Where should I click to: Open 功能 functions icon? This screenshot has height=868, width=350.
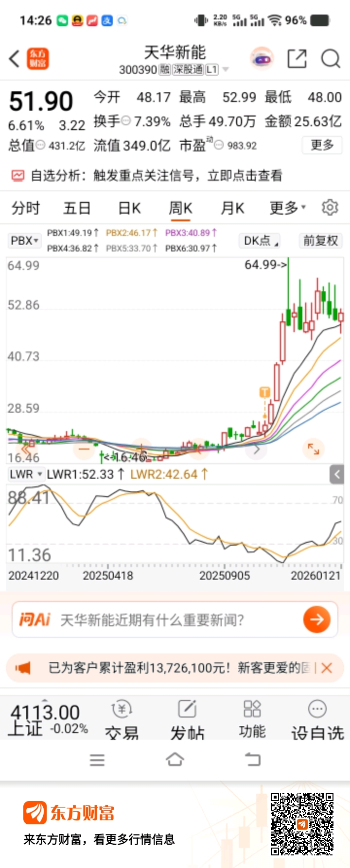tap(252, 719)
